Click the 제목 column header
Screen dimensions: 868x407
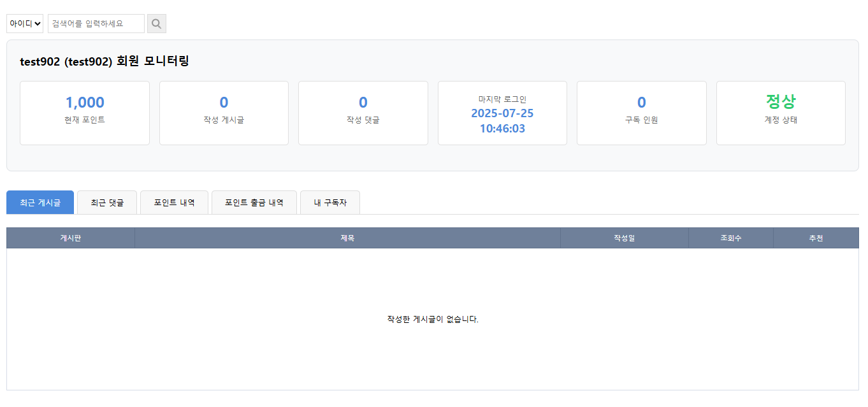(347, 238)
